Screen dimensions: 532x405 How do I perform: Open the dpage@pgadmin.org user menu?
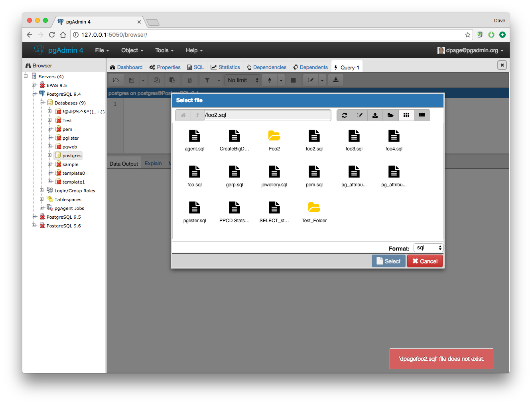click(x=471, y=50)
